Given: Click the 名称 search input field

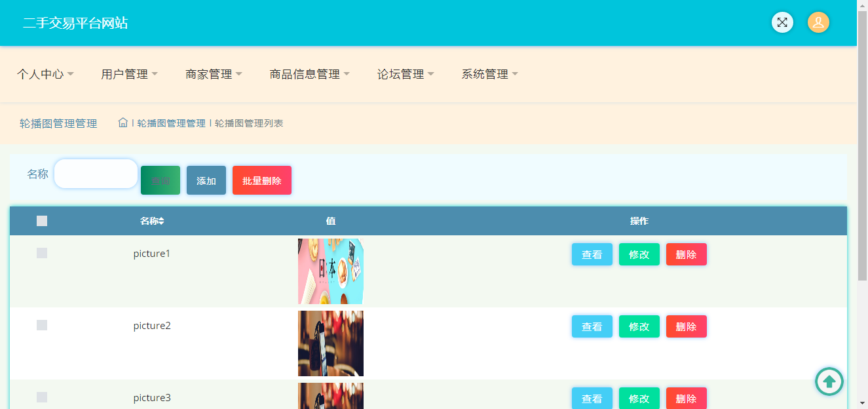Looking at the screenshot, I should click(96, 174).
